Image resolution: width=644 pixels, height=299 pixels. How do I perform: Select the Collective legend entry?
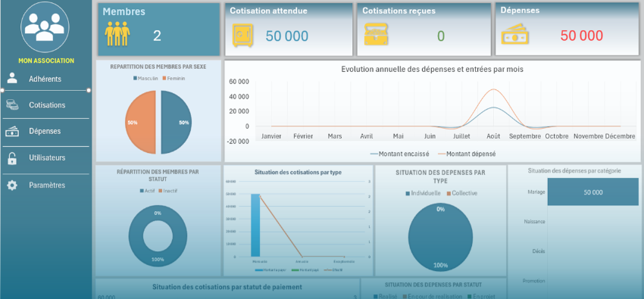[x=461, y=193]
